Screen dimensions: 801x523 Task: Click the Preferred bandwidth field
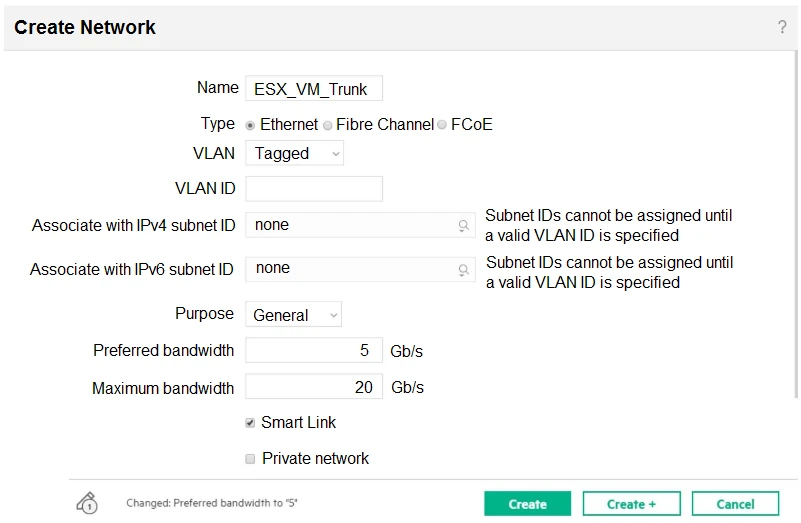[x=313, y=351]
